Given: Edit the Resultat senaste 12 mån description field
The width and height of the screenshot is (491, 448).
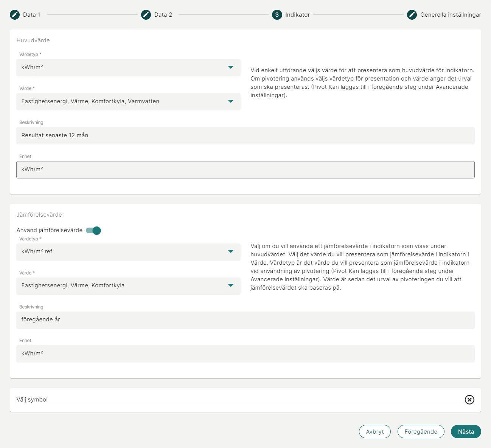Looking at the screenshot, I should coord(245,136).
